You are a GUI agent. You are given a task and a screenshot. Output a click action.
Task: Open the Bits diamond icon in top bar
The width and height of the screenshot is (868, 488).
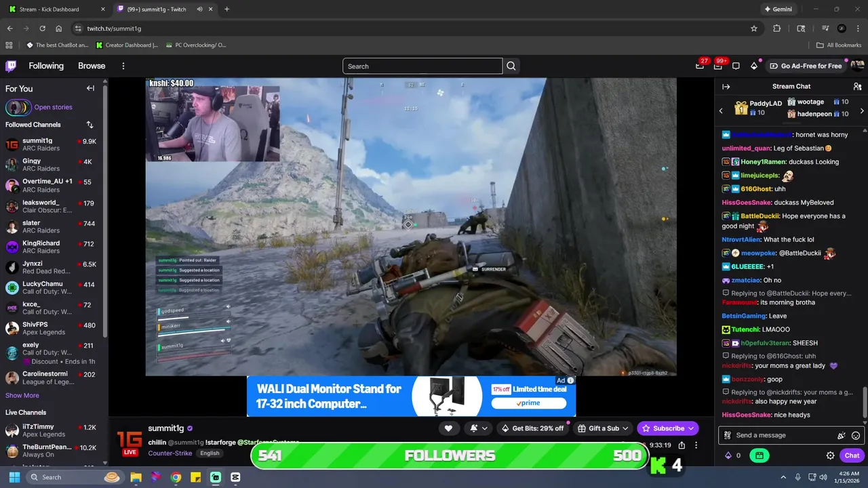click(x=754, y=66)
